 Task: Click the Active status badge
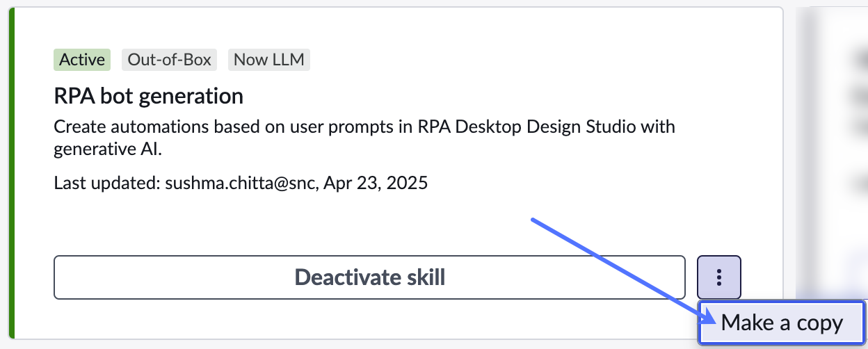pyautogui.click(x=82, y=60)
